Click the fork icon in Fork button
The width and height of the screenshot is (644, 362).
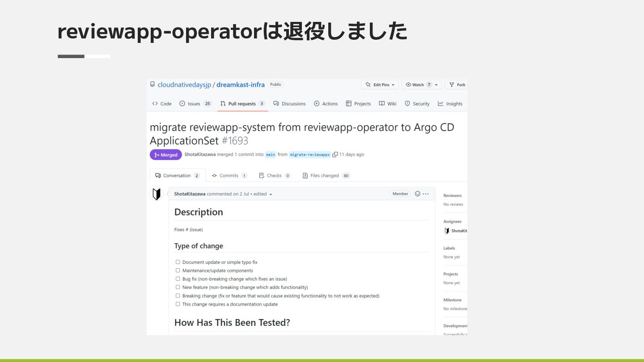(452, 85)
